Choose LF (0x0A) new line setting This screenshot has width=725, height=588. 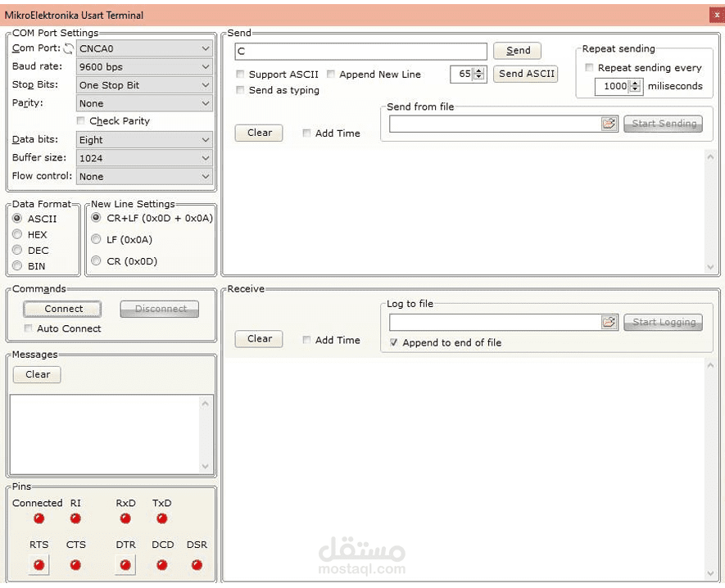[96, 239]
